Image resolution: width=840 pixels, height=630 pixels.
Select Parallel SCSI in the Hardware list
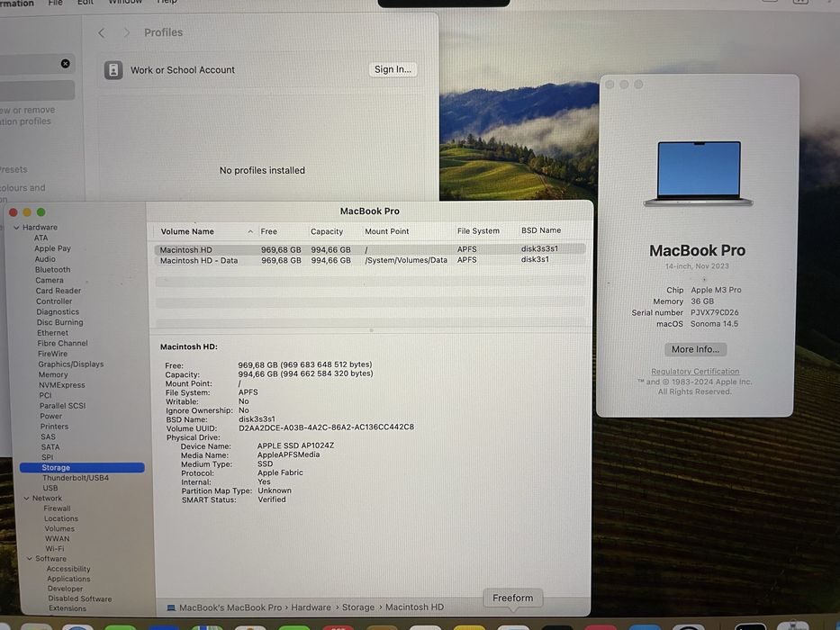[x=63, y=406]
